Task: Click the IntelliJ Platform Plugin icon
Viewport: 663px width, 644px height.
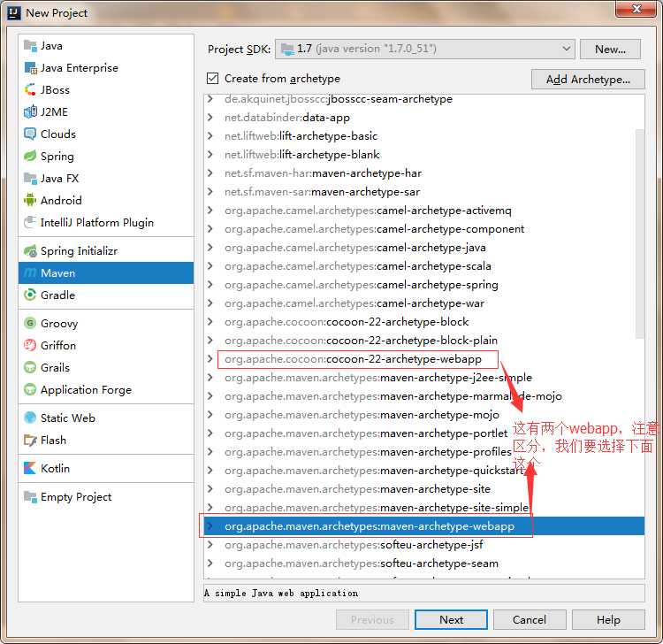Action: coord(30,222)
